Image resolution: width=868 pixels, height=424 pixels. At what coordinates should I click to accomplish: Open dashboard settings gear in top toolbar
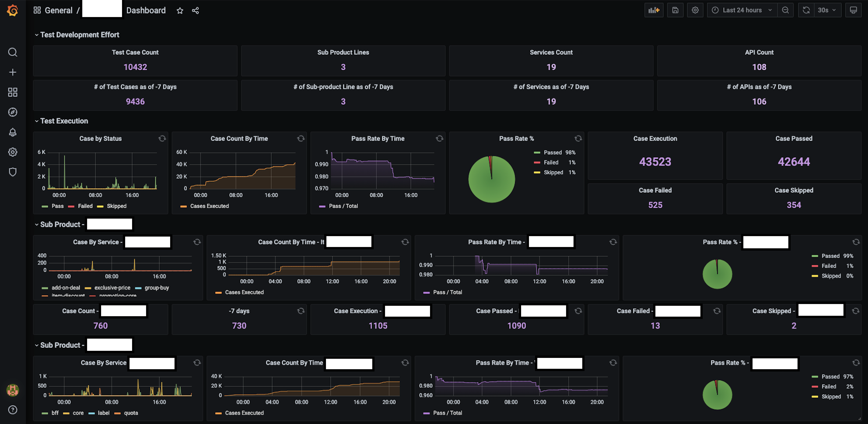[695, 11]
